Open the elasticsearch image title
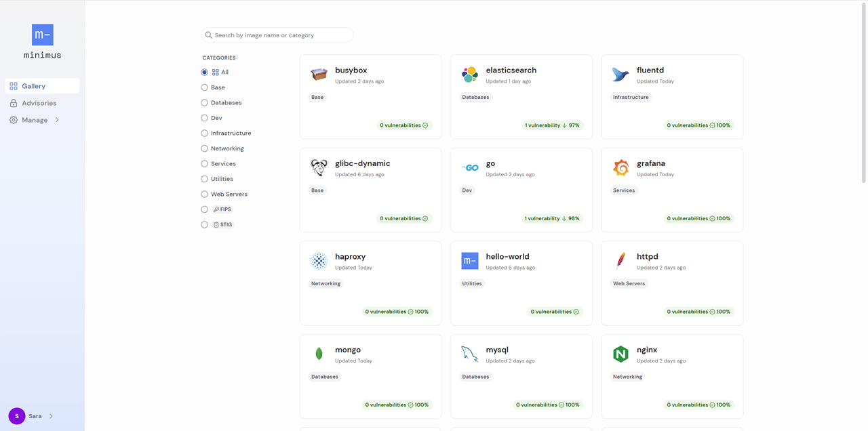Screen dimensions: 868x431 pyautogui.click(x=511, y=70)
